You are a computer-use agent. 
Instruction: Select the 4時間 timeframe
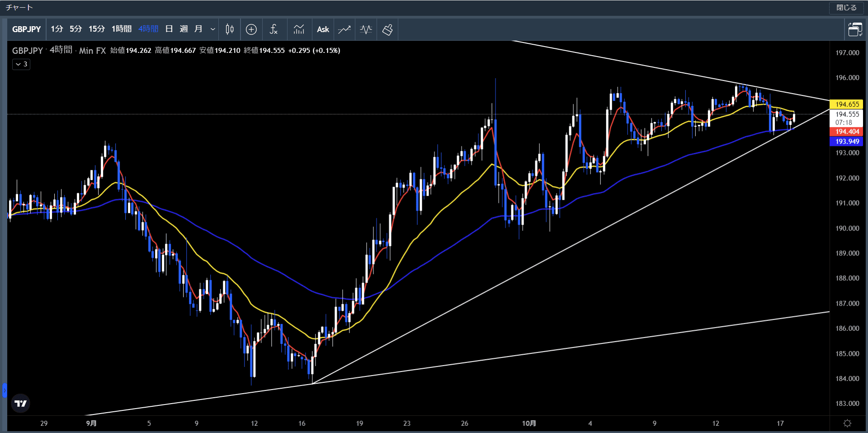tap(148, 29)
